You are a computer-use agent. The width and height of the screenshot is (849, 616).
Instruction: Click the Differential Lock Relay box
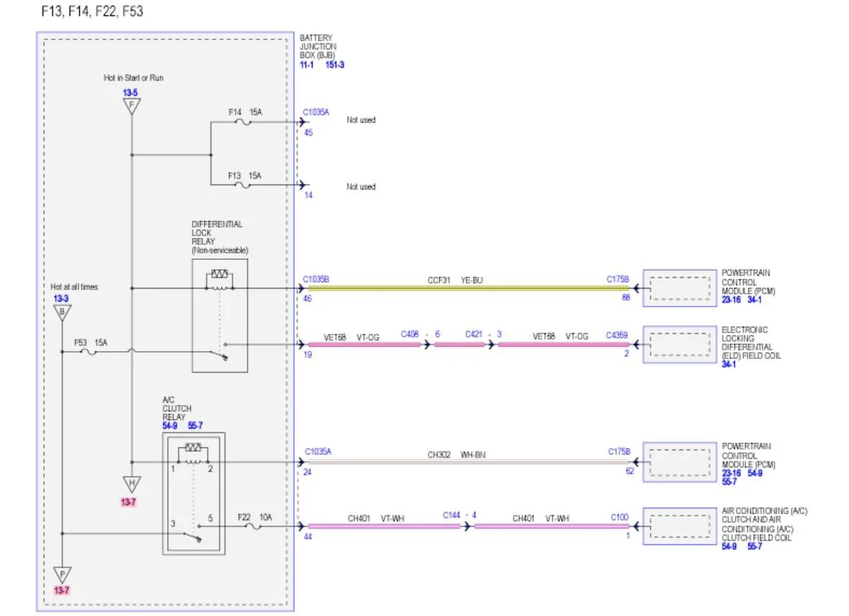point(220,316)
